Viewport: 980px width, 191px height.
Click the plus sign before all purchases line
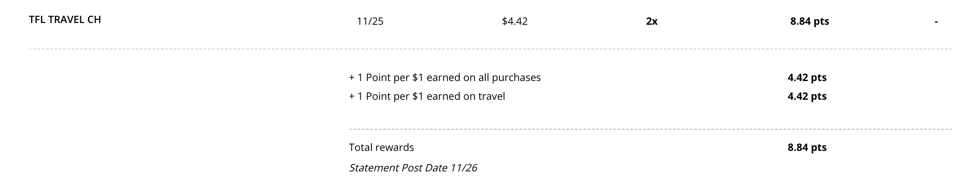pyautogui.click(x=352, y=78)
